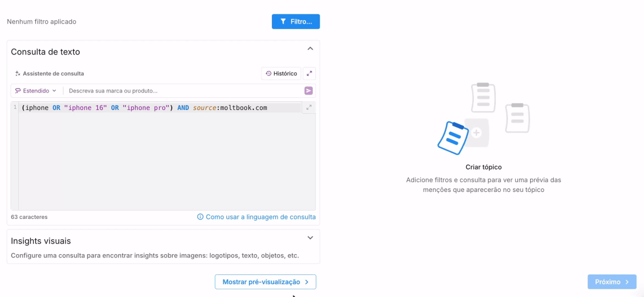Image resolution: width=644 pixels, height=297 pixels.
Task: Click the Assistente de consulta sparkle icon
Action: coord(17,74)
